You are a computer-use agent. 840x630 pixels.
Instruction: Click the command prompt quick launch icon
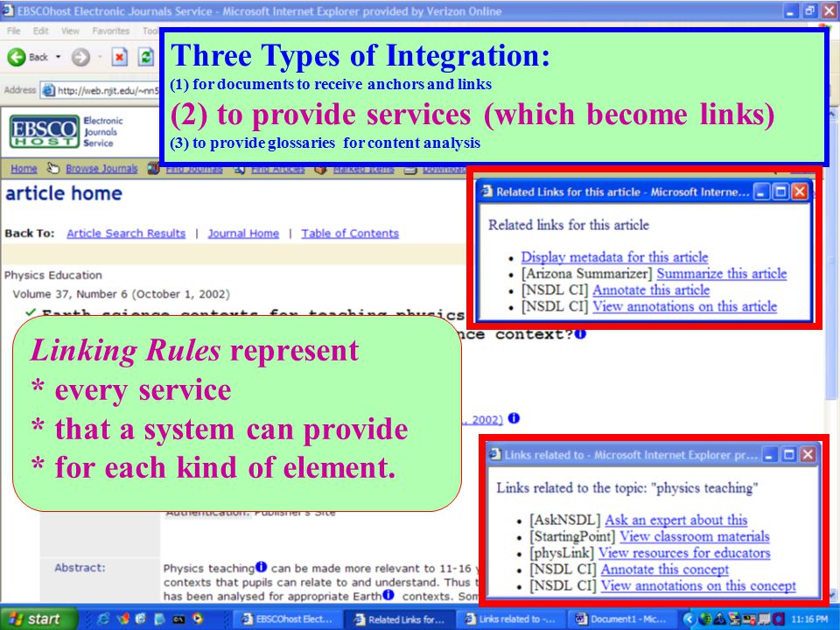pyautogui.click(x=178, y=619)
